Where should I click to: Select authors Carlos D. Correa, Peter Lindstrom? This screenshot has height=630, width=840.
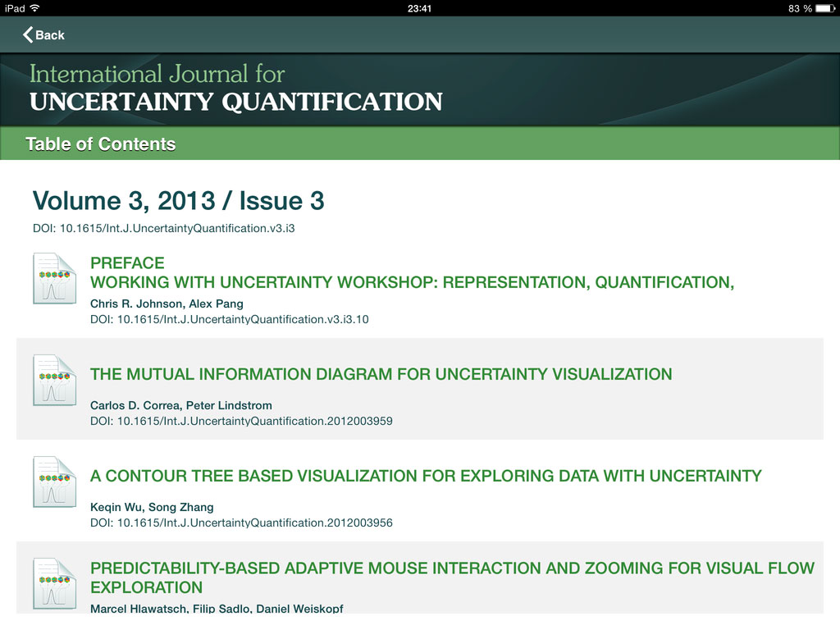pyautogui.click(x=181, y=405)
